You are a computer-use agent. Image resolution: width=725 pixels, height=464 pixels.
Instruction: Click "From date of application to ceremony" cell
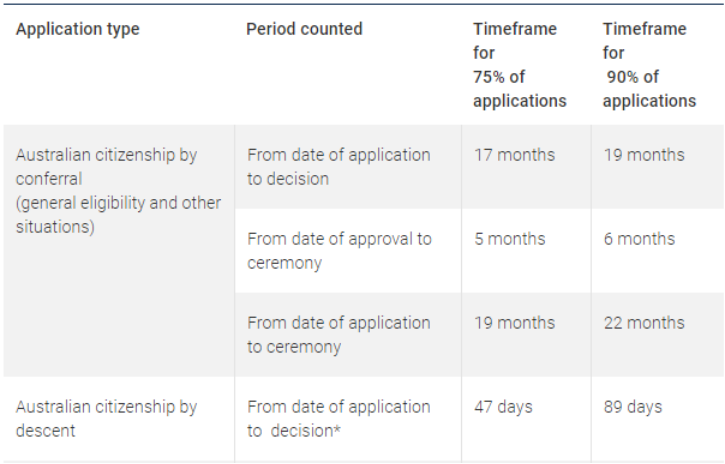(338, 335)
